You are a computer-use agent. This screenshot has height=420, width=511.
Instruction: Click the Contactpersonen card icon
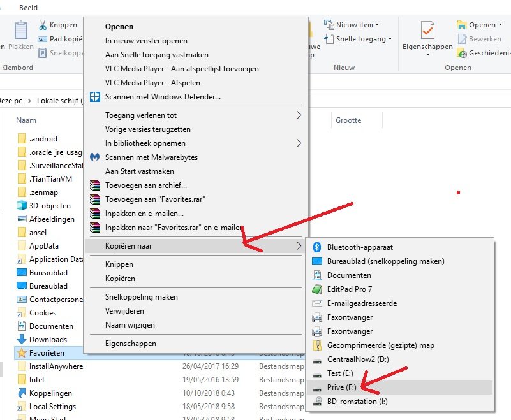pos(22,299)
